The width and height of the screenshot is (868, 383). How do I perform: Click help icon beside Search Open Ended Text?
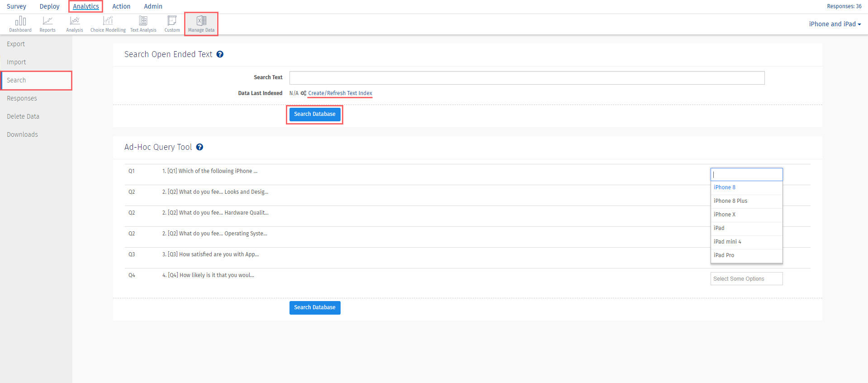click(x=220, y=54)
